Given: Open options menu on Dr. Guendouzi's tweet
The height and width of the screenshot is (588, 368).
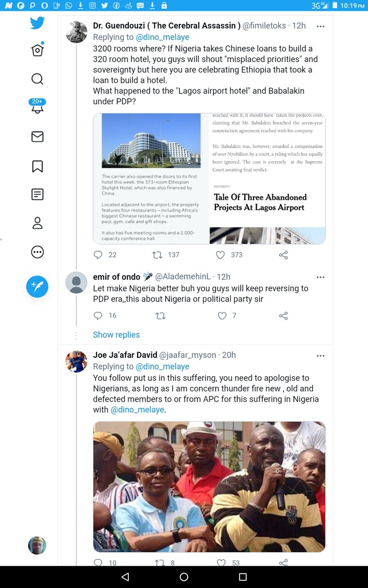Looking at the screenshot, I should coord(320,26).
